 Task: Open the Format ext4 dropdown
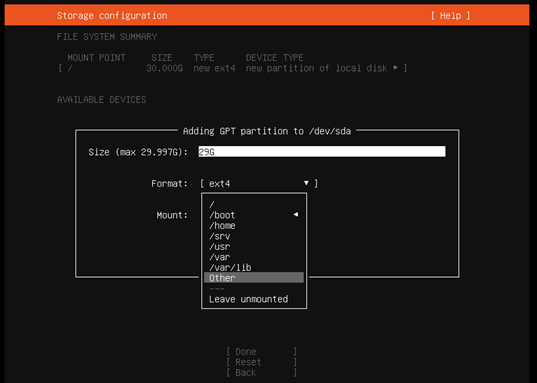[259, 184]
